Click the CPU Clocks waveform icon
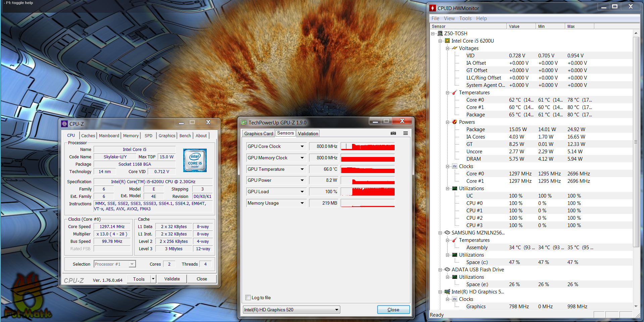This screenshot has width=644, height=322. pyautogui.click(x=455, y=166)
